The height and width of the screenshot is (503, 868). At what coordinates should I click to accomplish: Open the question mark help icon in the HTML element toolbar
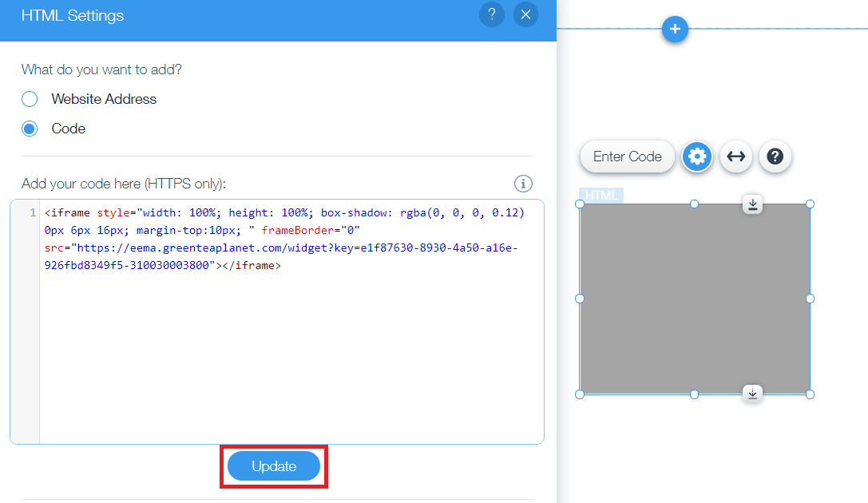point(775,156)
